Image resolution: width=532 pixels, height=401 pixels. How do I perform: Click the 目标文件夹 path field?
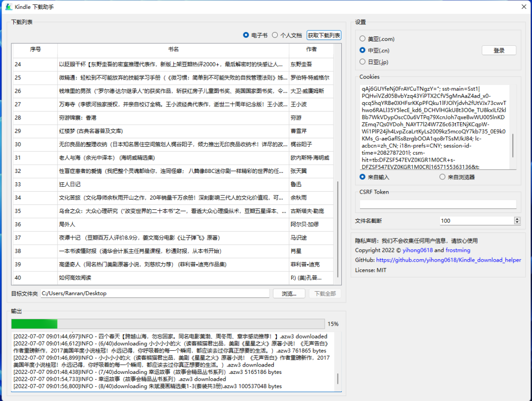click(155, 294)
